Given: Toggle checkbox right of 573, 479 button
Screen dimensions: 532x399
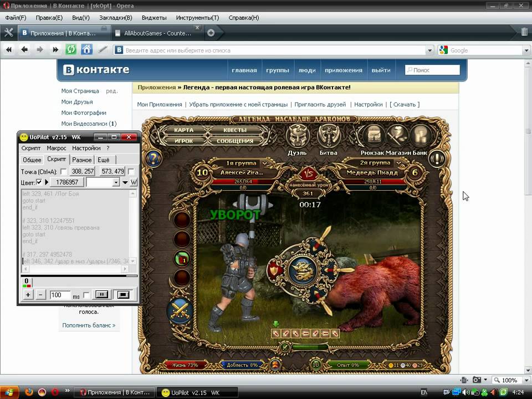Looking at the screenshot, I should pos(131,171).
